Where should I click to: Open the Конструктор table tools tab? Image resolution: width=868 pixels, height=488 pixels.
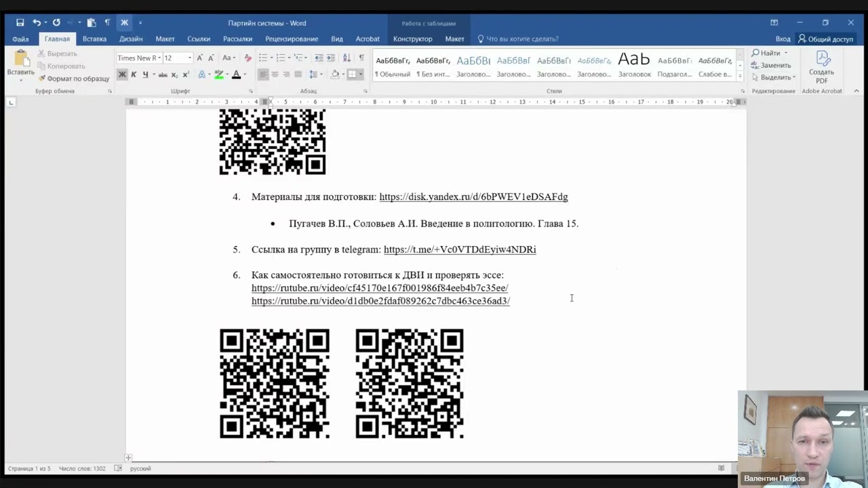click(412, 39)
